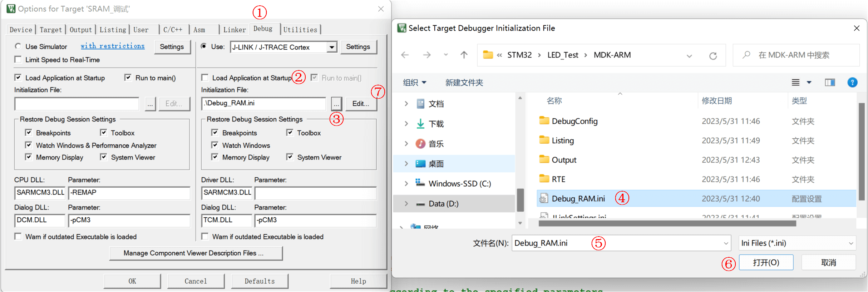Change view layout with the list icon

click(795, 83)
